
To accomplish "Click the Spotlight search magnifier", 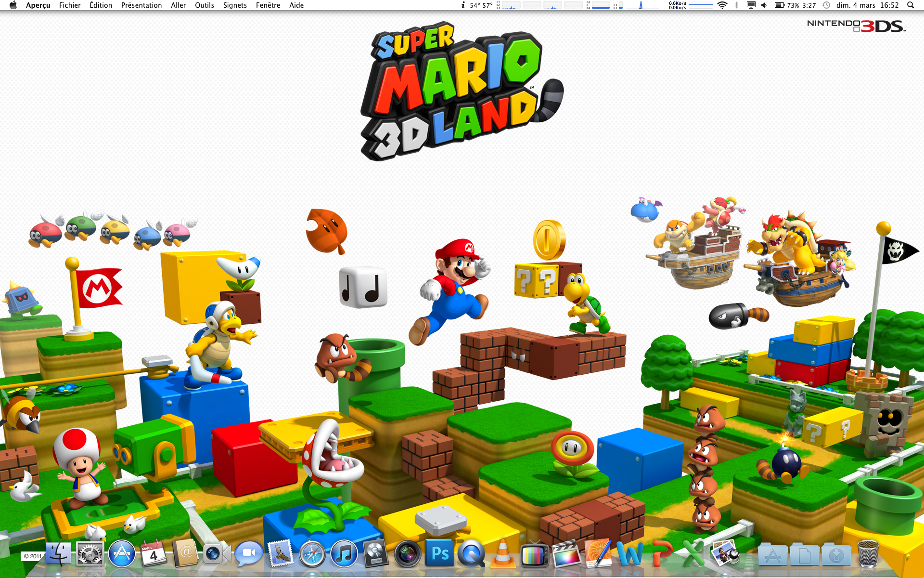I will 911,5.
